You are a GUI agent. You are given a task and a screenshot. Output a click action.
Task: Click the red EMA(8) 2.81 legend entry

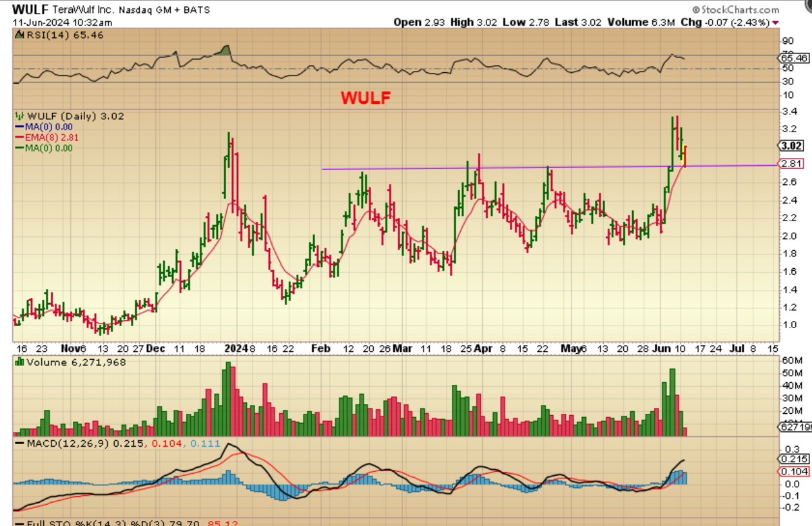point(46,137)
